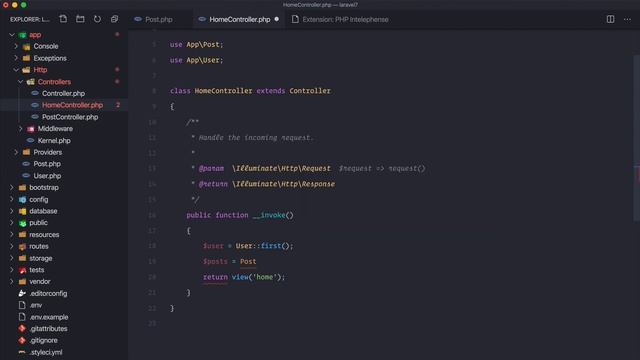Viewport: 640px width, 360px height.
Task: Open the .gitignore file
Action: point(43,340)
